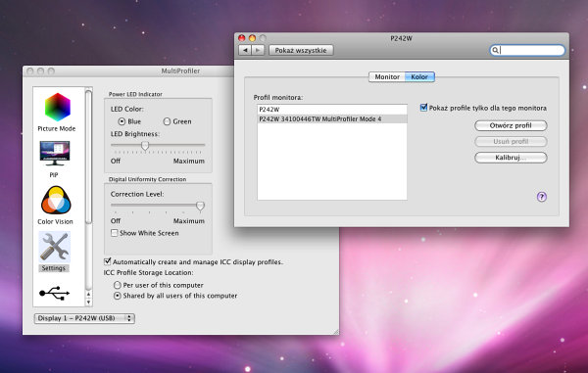The width and height of the screenshot is (588, 373).
Task: Select Shared by all users option
Action: click(x=118, y=296)
